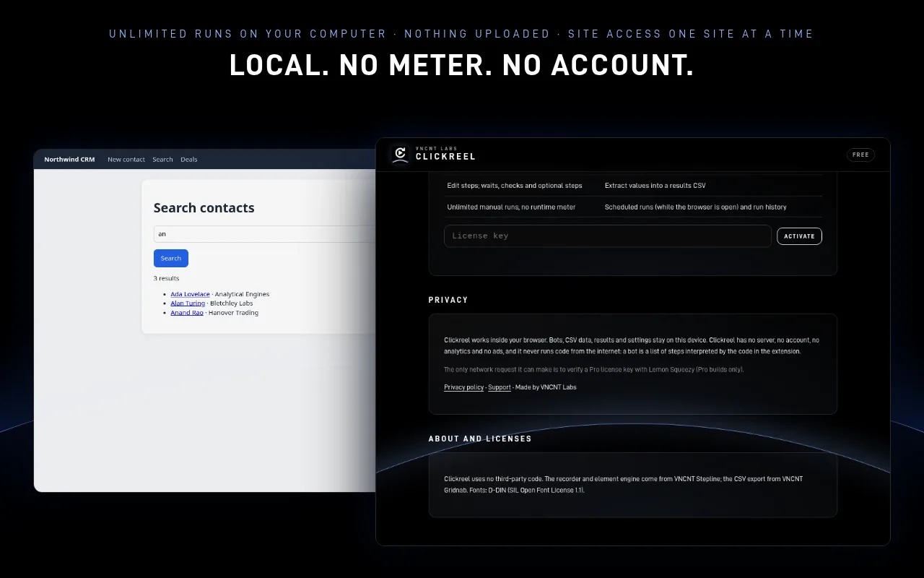The height and width of the screenshot is (578, 924).
Task: Click the "Analytical Engines" company text
Action: 242,294
